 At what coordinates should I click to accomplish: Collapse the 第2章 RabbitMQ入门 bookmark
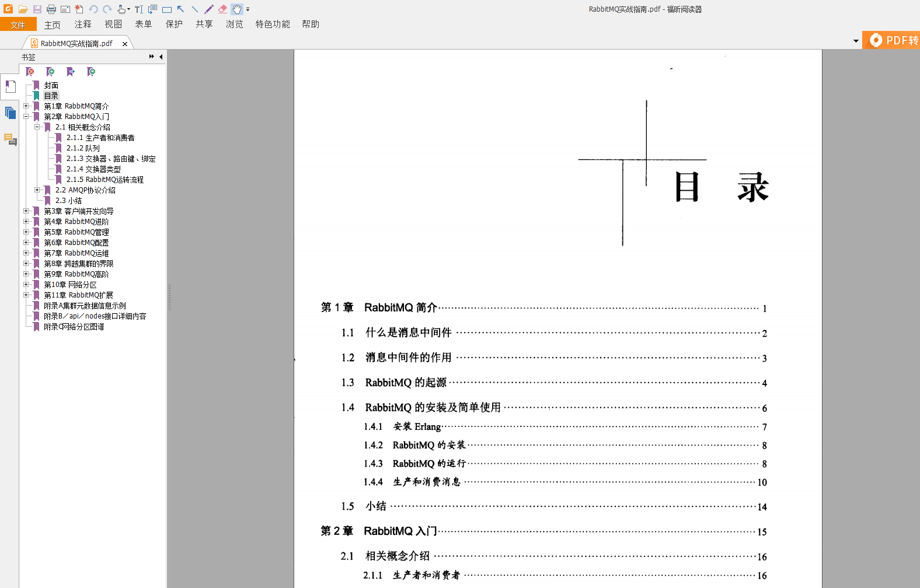pyautogui.click(x=26, y=117)
